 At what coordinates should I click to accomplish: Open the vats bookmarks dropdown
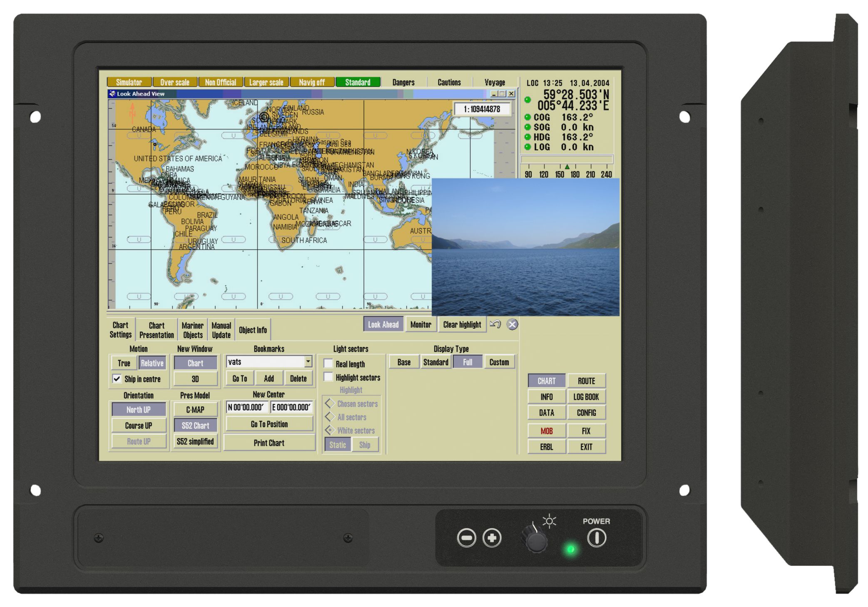[x=308, y=361]
